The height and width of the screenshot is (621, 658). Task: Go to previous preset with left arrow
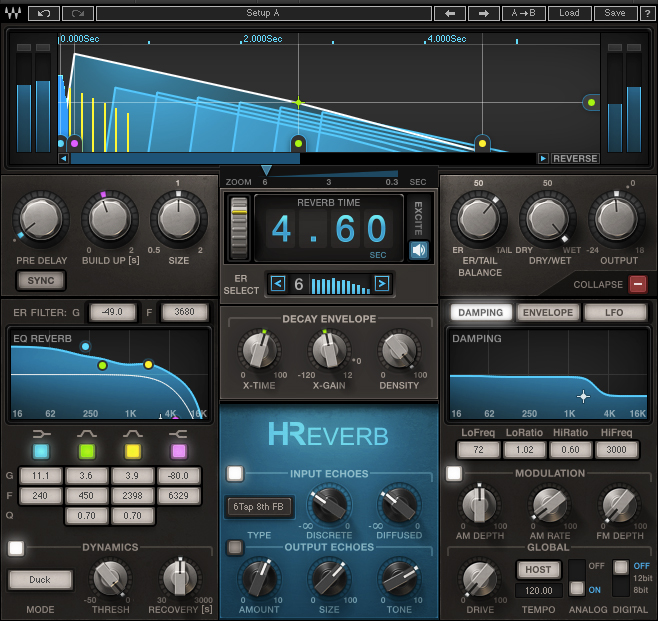click(x=450, y=13)
